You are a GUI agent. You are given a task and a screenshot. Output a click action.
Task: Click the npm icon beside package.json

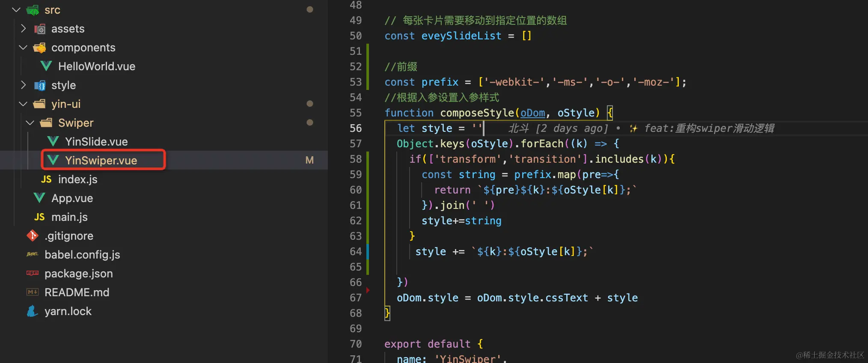coord(33,273)
